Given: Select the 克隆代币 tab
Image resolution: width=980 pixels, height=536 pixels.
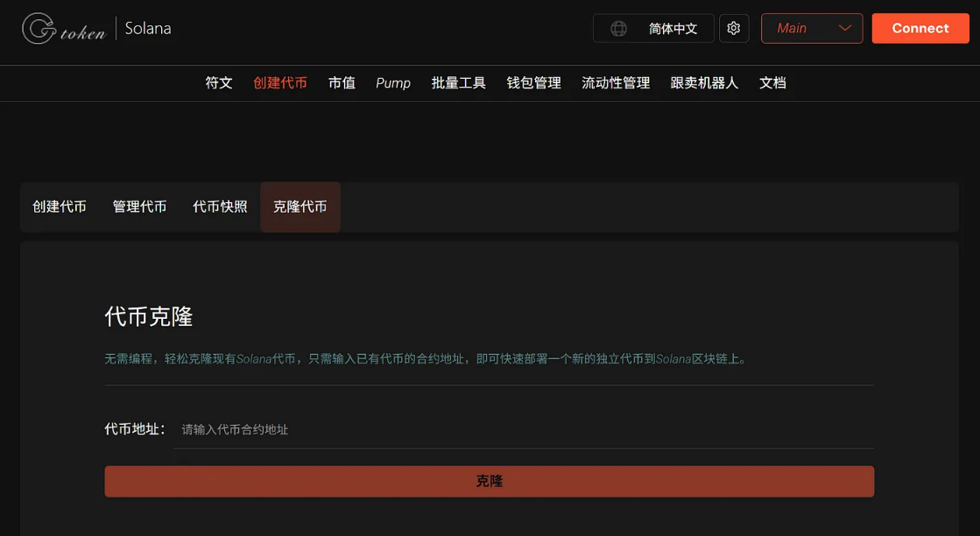Looking at the screenshot, I should point(300,207).
